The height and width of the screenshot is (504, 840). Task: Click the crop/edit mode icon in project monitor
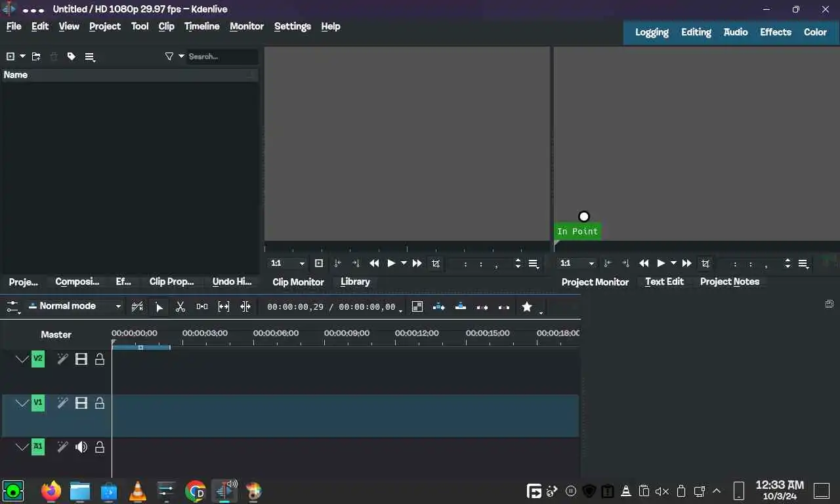[x=705, y=263]
